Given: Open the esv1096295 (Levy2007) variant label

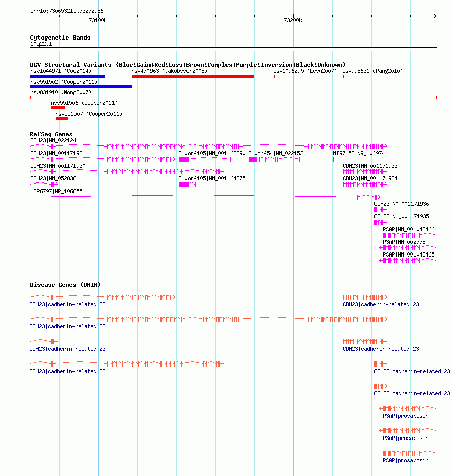Looking at the screenshot, I should point(305,71).
